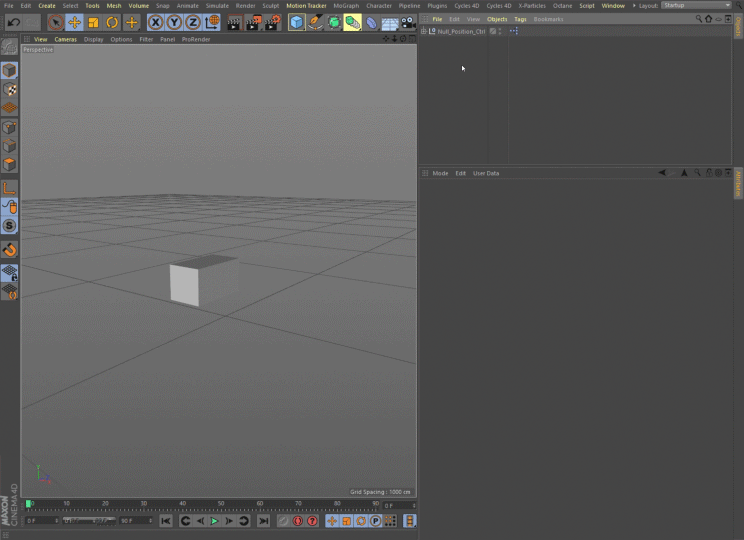Open the Layout dropdown showing Startup
The width and height of the screenshot is (744, 540).
pos(696,5)
